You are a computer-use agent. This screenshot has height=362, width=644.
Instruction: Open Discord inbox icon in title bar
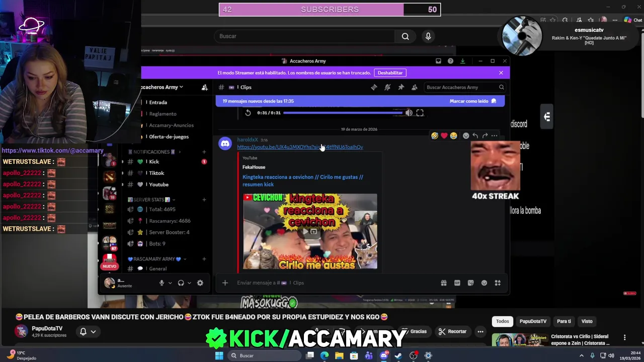pyautogui.click(x=438, y=61)
